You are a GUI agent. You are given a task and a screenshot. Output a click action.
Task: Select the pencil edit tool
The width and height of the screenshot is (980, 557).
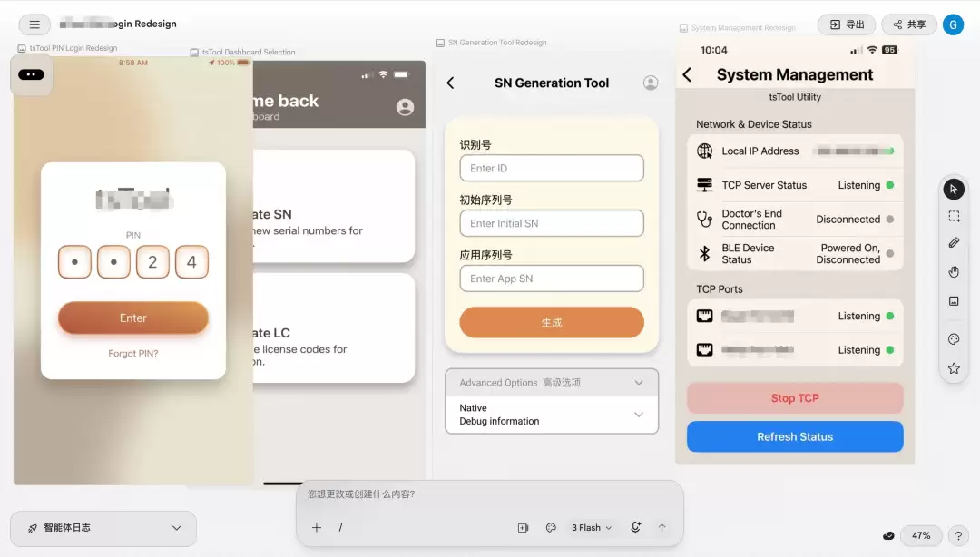(954, 243)
